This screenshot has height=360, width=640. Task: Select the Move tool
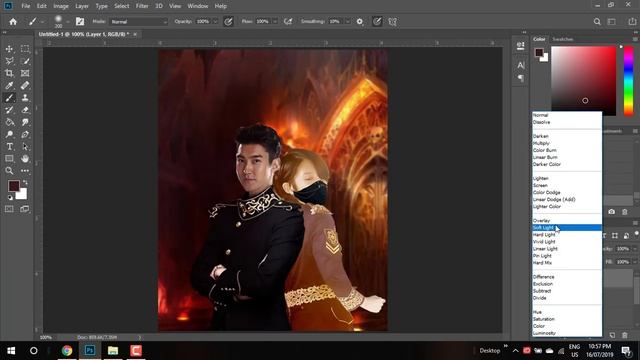click(9, 49)
